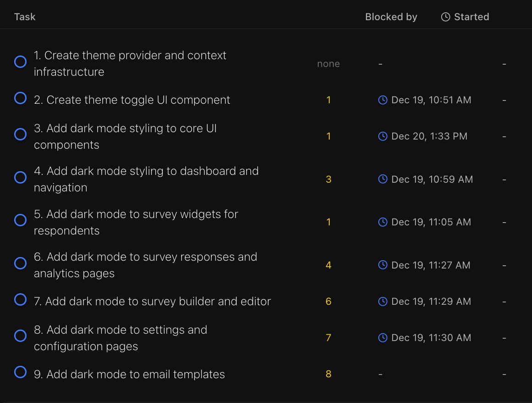Open blocker task 8 link for email templates

(x=328, y=374)
